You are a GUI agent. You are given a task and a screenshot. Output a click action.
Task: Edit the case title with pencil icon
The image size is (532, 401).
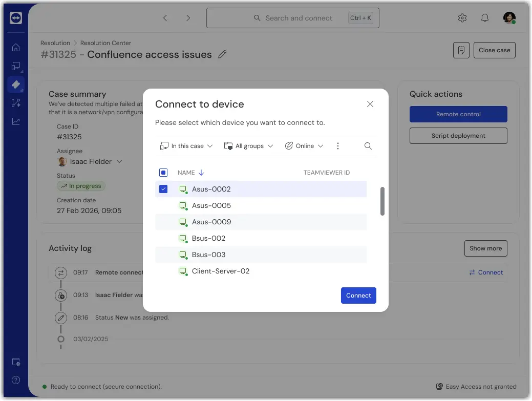click(x=222, y=54)
